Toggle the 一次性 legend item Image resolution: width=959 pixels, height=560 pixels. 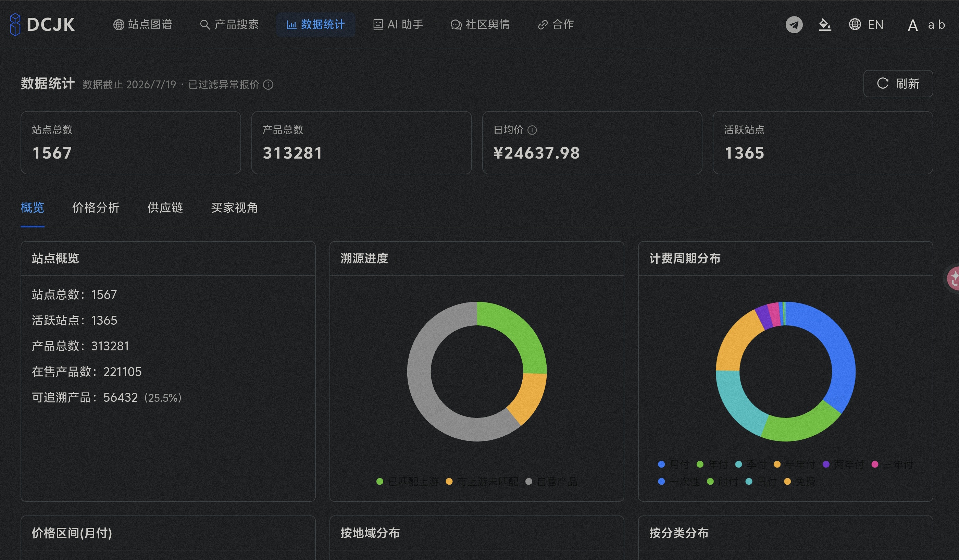pyautogui.click(x=678, y=482)
